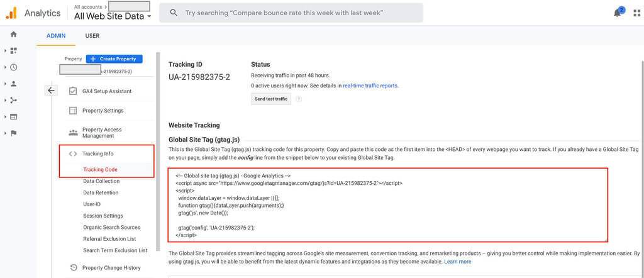Open Property Access Management

[102, 133]
